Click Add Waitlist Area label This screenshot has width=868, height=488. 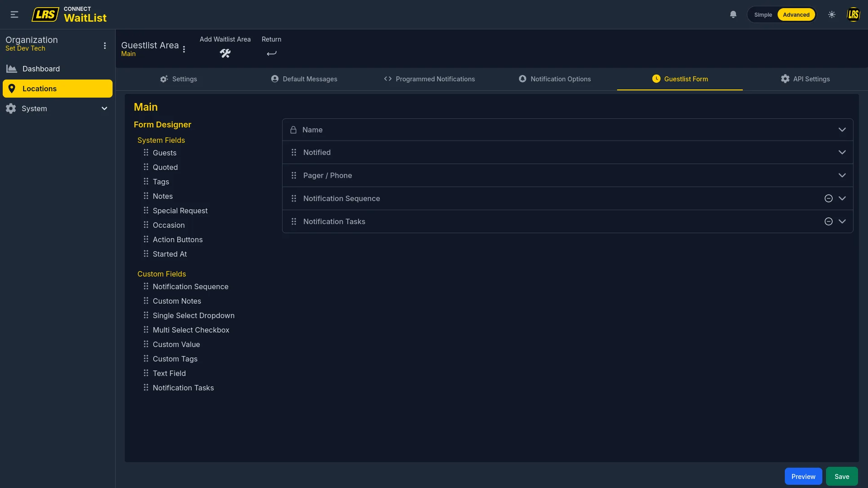coord(225,39)
